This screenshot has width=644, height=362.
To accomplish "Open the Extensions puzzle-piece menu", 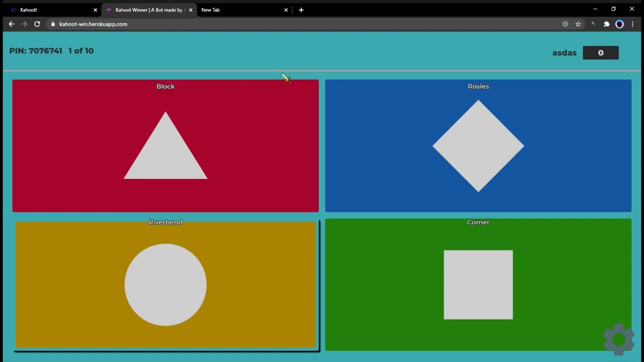I will (607, 24).
